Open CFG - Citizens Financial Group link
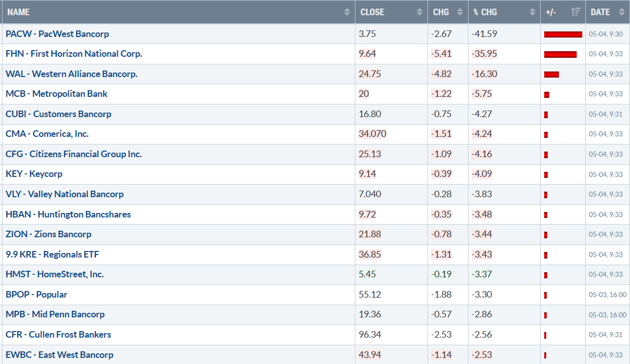This screenshot has width=630, height=364. coord(74,154)
